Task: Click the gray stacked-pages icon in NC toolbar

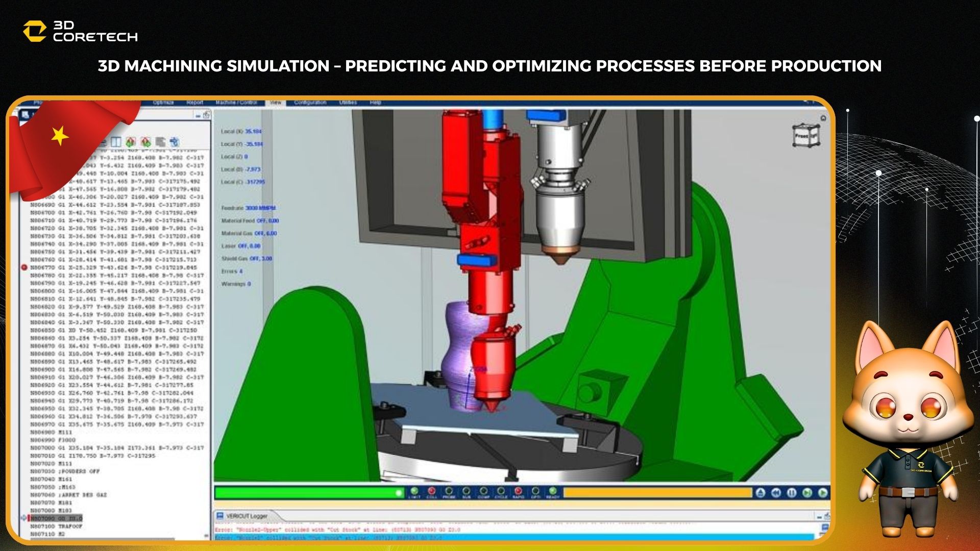Action: [160, 142]
